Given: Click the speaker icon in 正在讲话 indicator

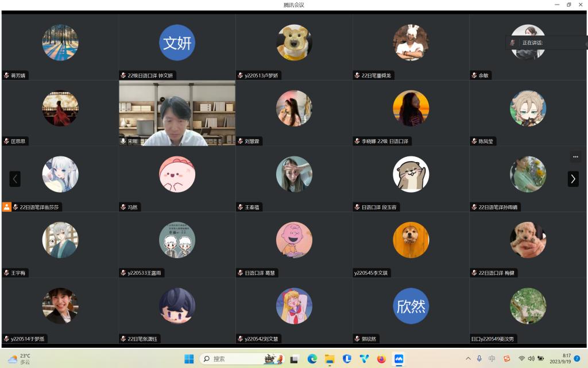Looking at the screenshot, I should click(x=513, y=43).
